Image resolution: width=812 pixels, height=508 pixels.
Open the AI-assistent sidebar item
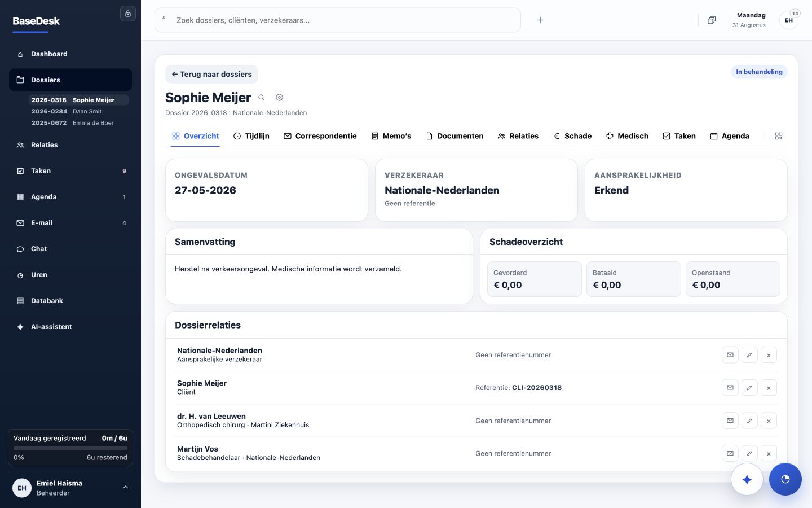pos(70,327)
